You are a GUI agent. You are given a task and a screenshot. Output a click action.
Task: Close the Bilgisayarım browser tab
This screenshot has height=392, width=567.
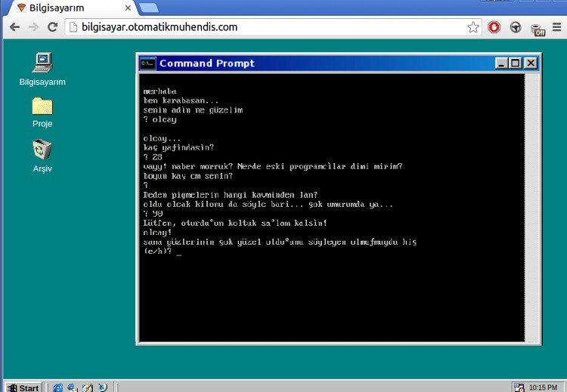128,8
